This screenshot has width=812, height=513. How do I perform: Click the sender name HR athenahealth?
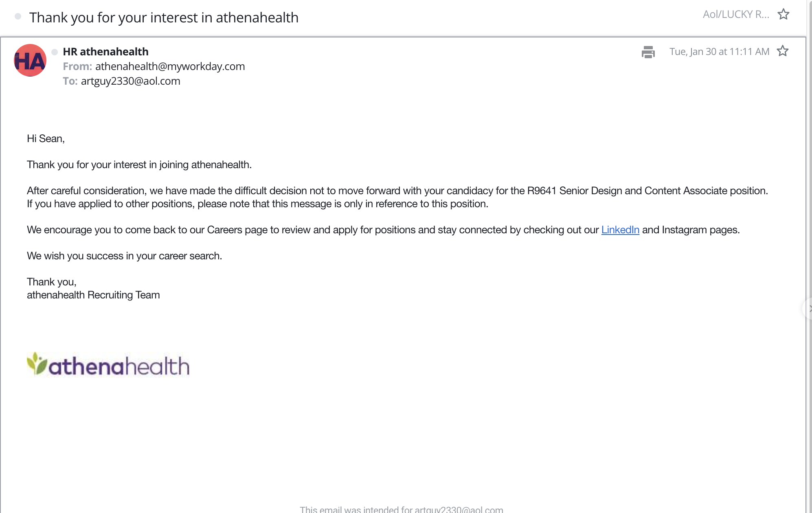(x=105, y=51)
